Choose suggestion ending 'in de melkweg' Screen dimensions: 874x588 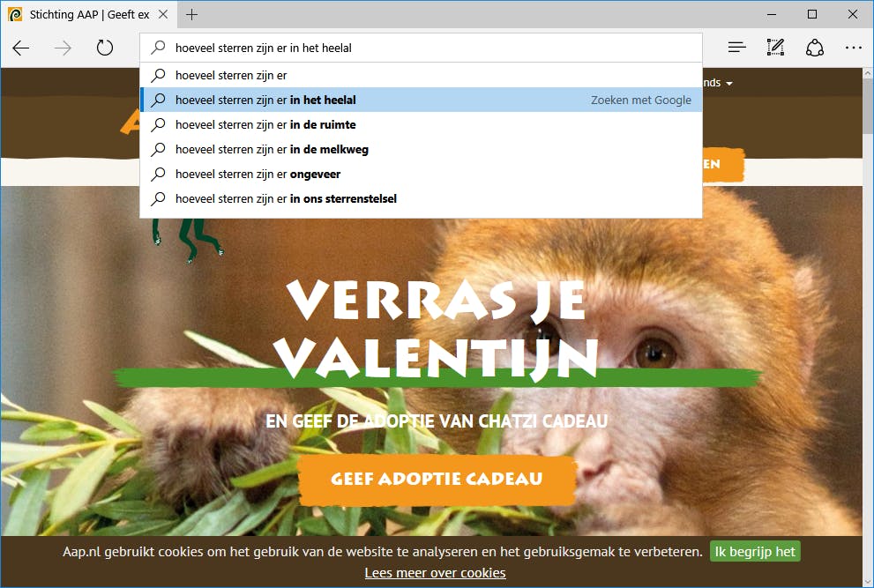click(x=421, y=149)
